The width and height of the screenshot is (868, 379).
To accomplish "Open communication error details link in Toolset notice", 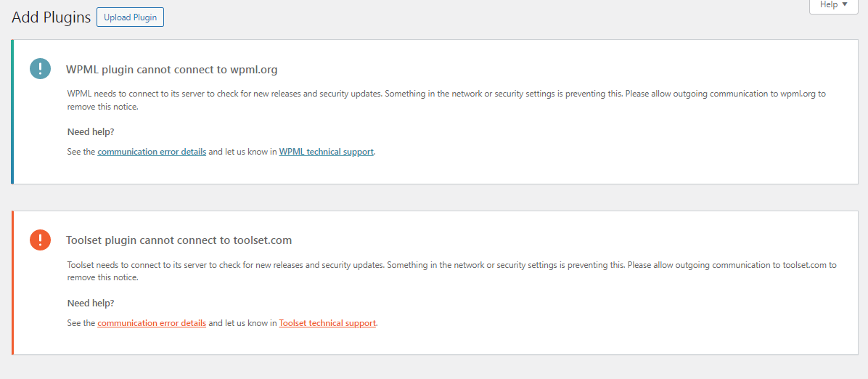I will click(152, 322).
